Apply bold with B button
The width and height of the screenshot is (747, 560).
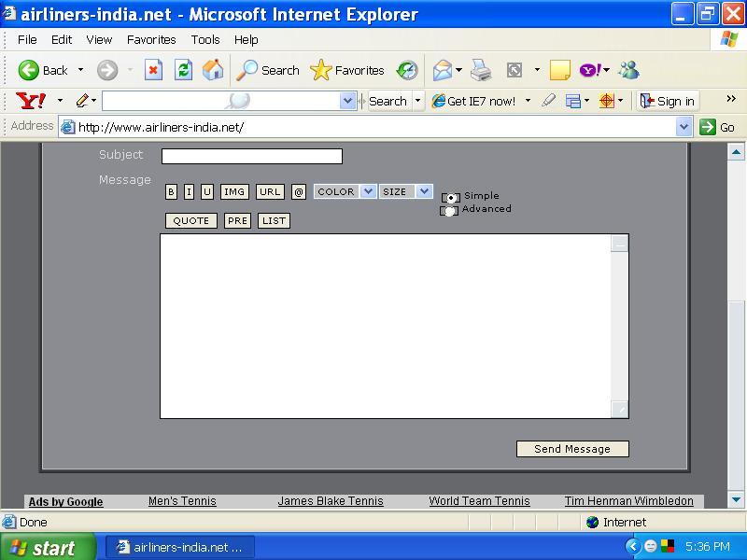(171, 192)
